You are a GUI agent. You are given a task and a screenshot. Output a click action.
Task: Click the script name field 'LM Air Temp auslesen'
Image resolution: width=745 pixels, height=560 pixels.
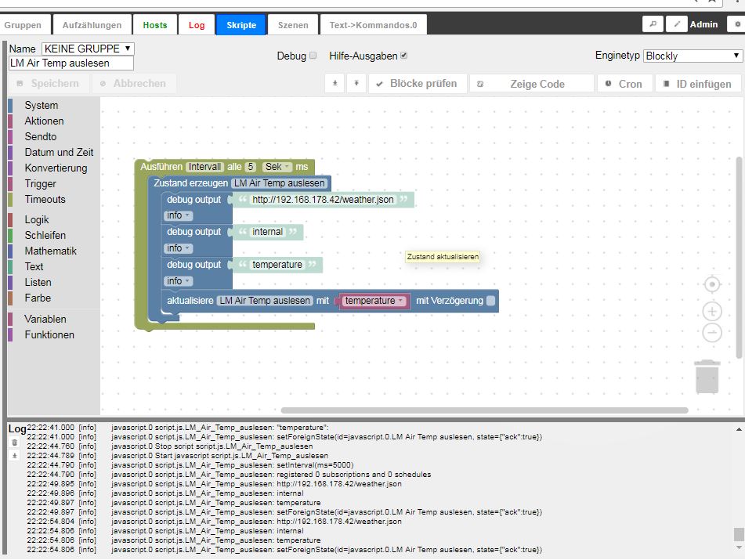pyautogui.click(x=71, y=63)
